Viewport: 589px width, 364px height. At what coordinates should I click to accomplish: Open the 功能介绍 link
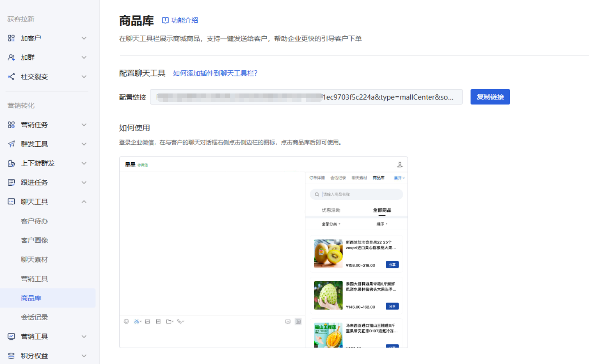[x=185, y=20]
